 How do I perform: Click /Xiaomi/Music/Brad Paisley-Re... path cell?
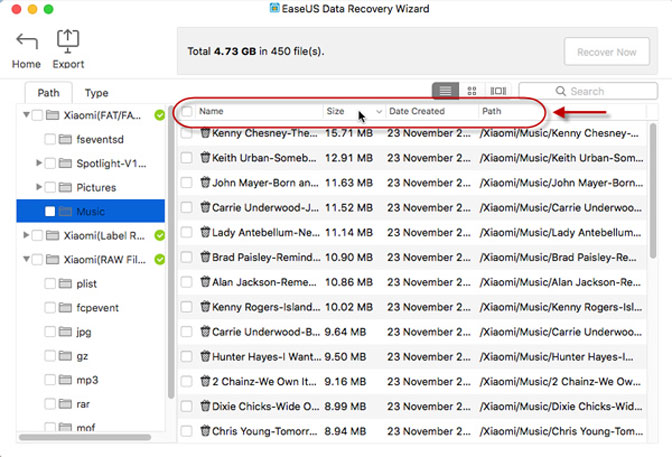click(x=558, y=257)
